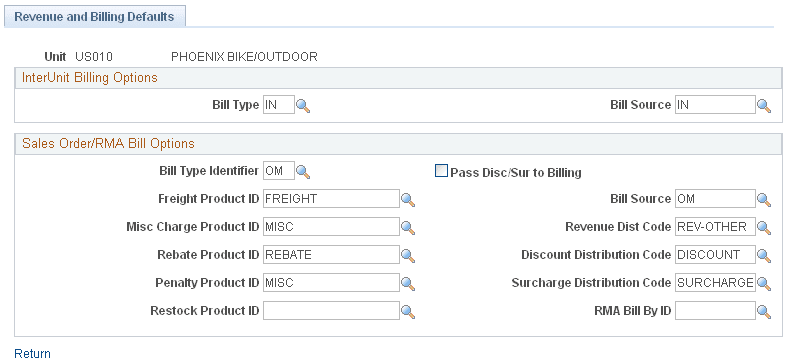Edit the Bill Source field containing OM
Viewport: 788px width, 364px height.
tap(715, 199)
